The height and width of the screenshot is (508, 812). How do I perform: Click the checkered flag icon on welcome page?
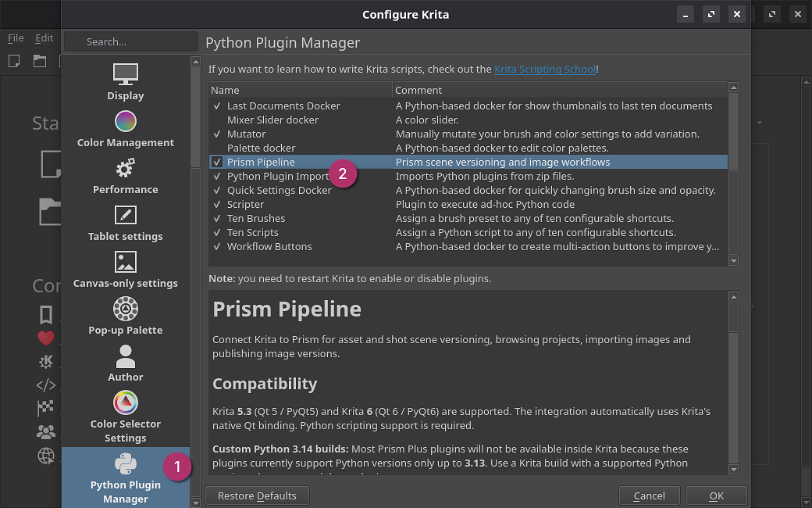pyautogui.click(x=46, y=409)
